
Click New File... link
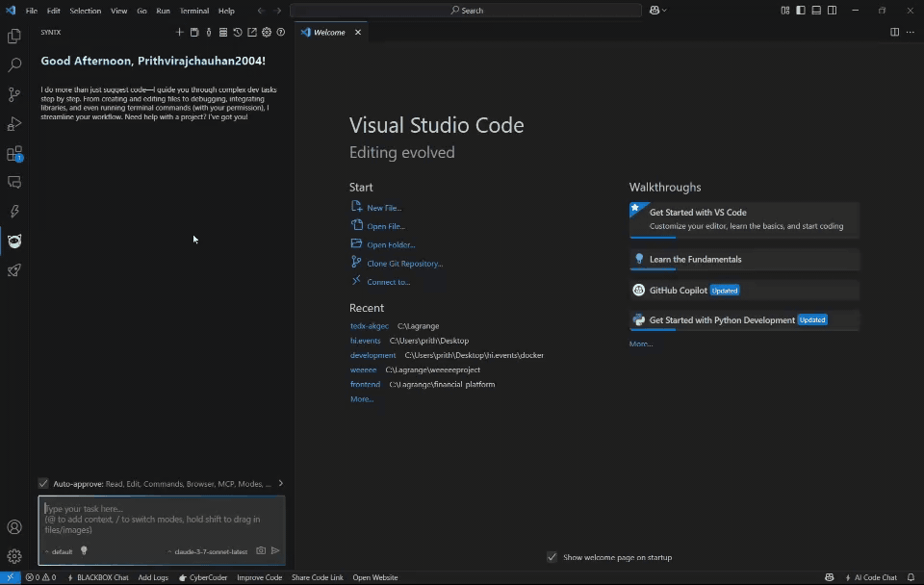(x=384, y=208)
